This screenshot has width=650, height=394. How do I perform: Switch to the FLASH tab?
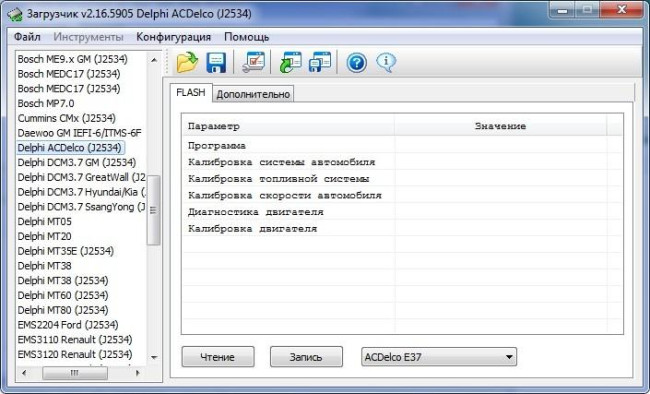pos(191,92)
